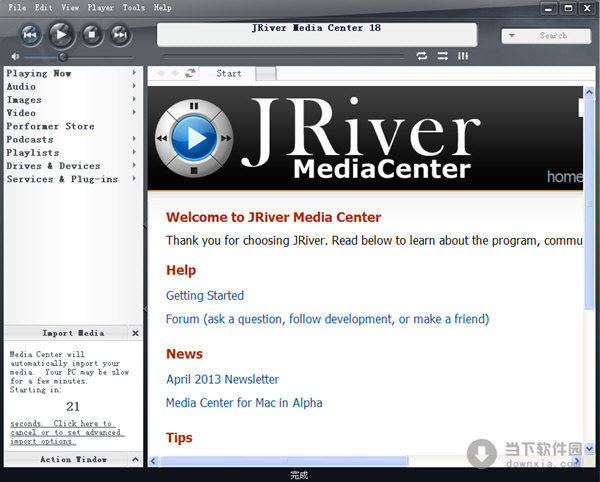The height and width of the screenshot is (482, 600).
Task: Mute audio via speaker icon
Action: click(15, 57)
